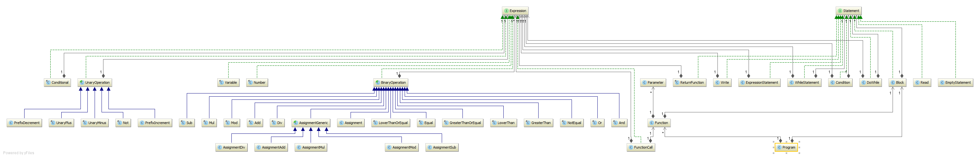Screen dimensions: 980x158
Task: Click the AssignmentAdd class node
Action: (271, 147)
